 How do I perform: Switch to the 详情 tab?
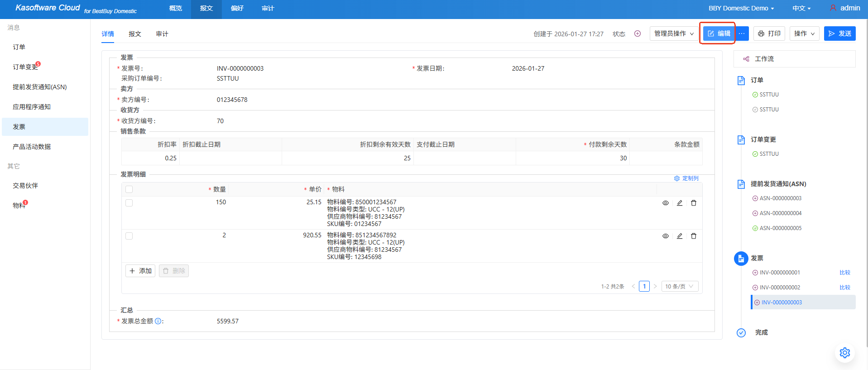point(108,34)
